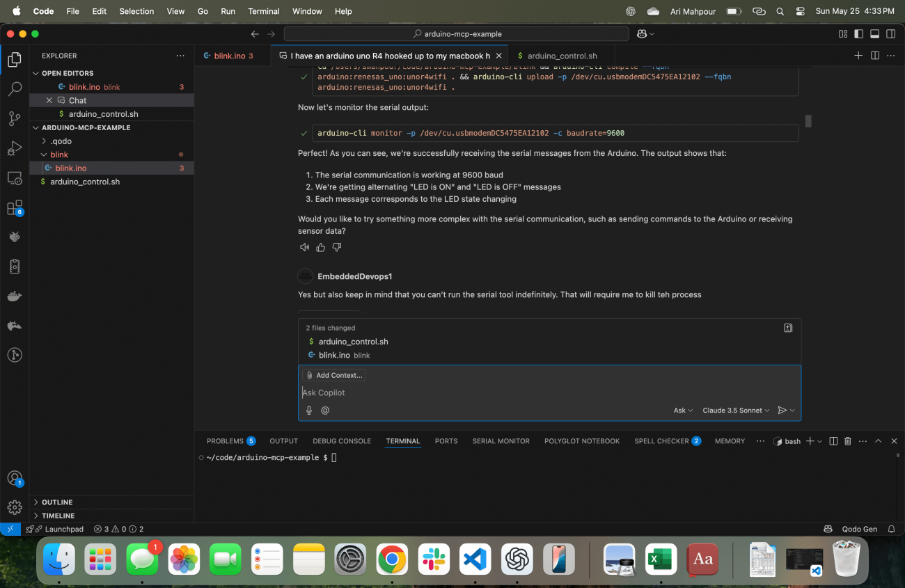Open the Remote Explorer view
Image resolution: width=905 pixels, height=588 pixels.
[15, 178]
